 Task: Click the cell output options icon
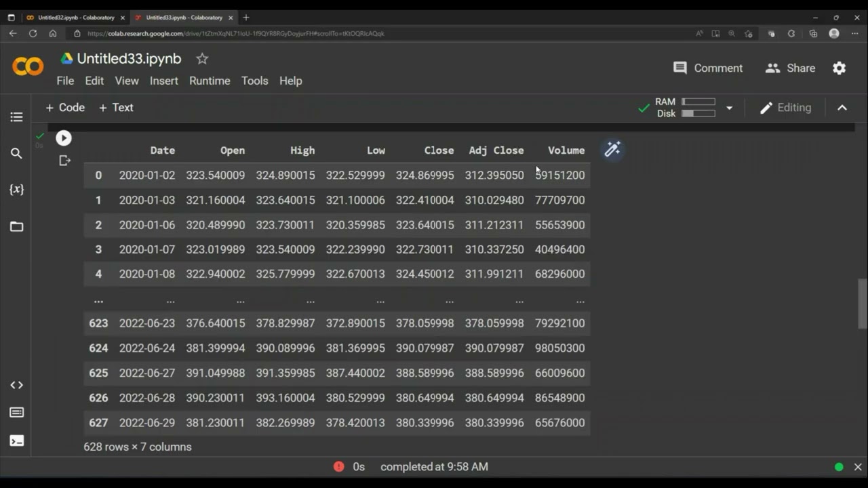64,161
